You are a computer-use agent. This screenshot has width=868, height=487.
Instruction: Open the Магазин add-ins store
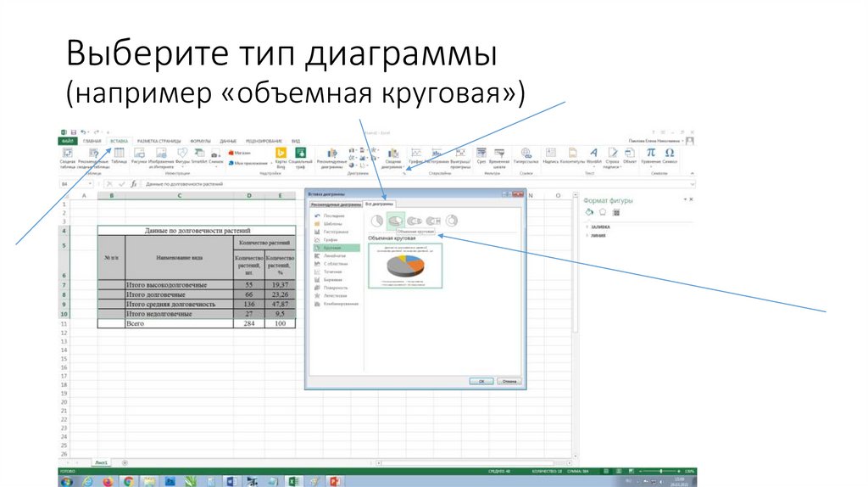coord(240,153)
